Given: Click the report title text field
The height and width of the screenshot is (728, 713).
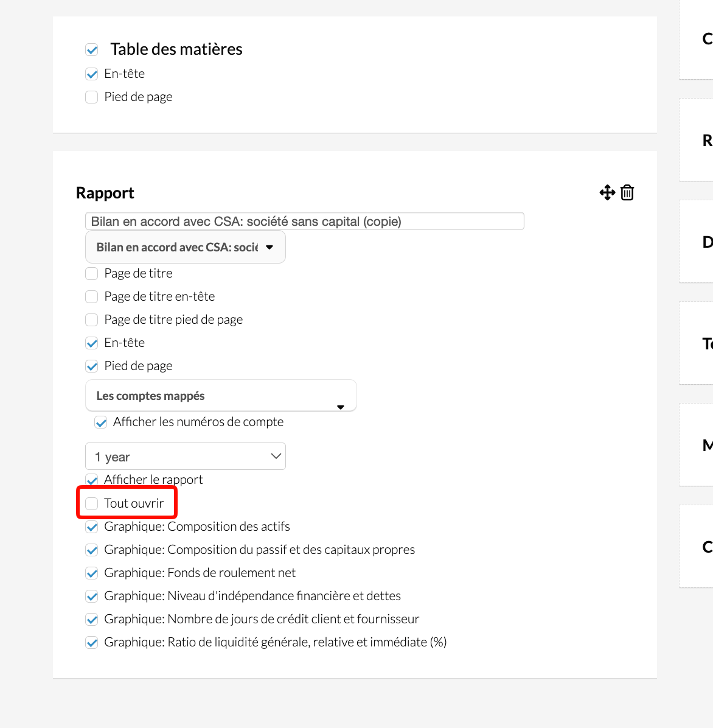Looking at the screenshot, I should tap(304, 221).
